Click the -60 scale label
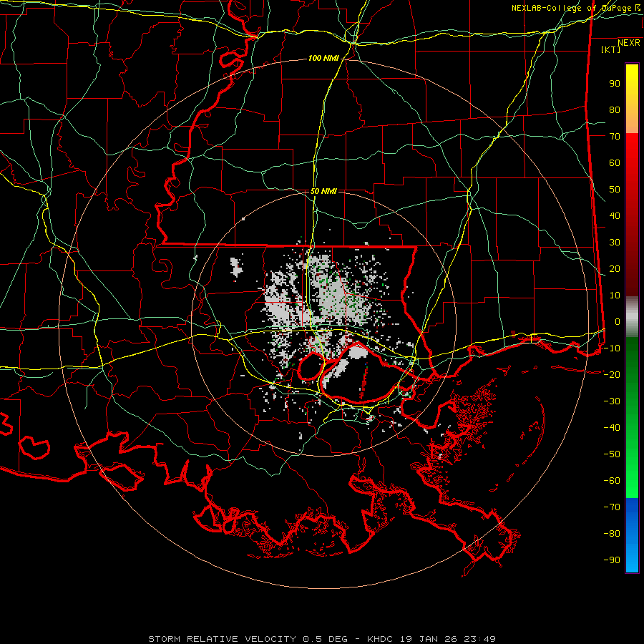Screen dimensions: 644x644 coord(612,481)
